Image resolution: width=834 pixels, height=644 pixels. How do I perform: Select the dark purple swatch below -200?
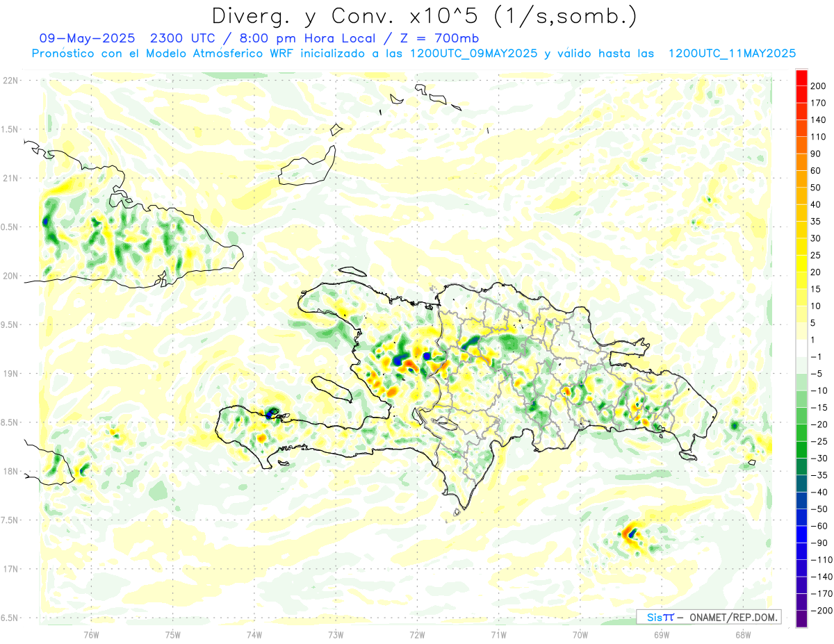click(801, 619)
